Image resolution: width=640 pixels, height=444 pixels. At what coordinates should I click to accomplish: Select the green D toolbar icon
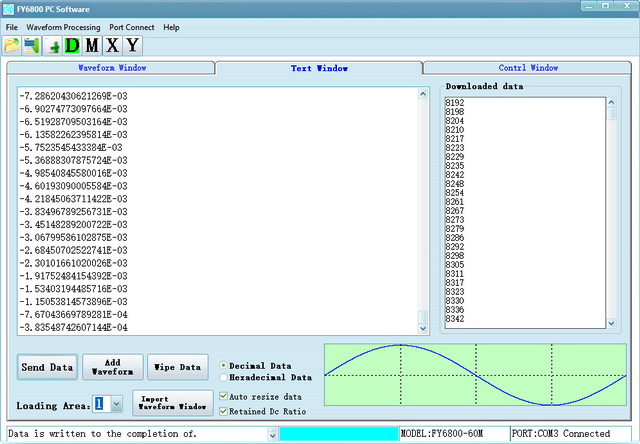[72, 45]
